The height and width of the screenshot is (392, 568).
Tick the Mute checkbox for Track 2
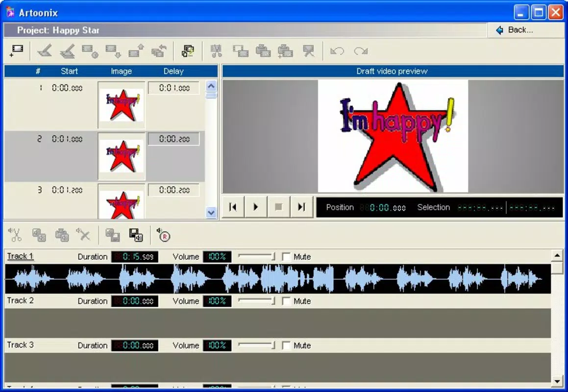(286, 301)
